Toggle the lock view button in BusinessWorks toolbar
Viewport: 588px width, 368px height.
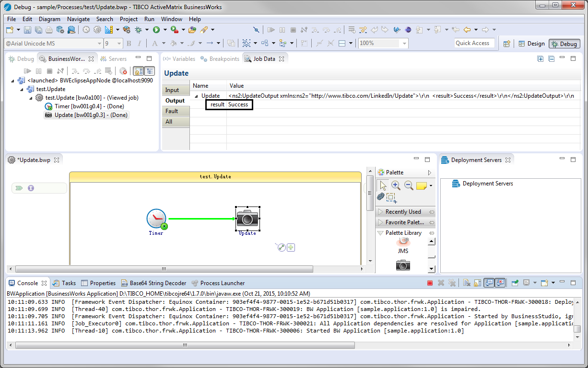138,71
